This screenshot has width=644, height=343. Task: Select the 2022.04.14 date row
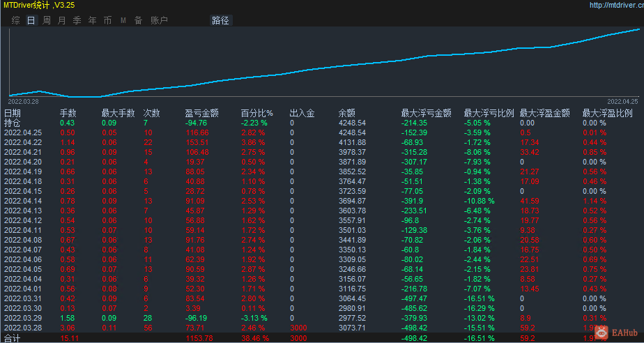(x=22, y=201)
